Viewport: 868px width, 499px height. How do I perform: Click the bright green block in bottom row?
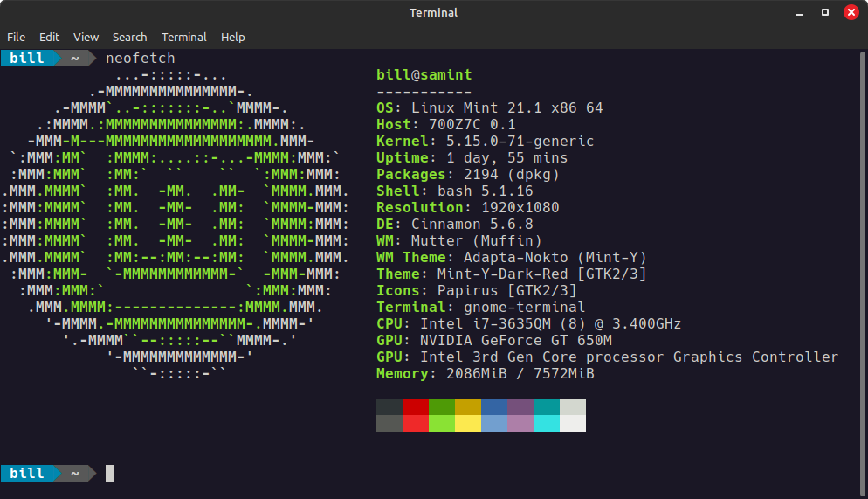tap(442, 423)
